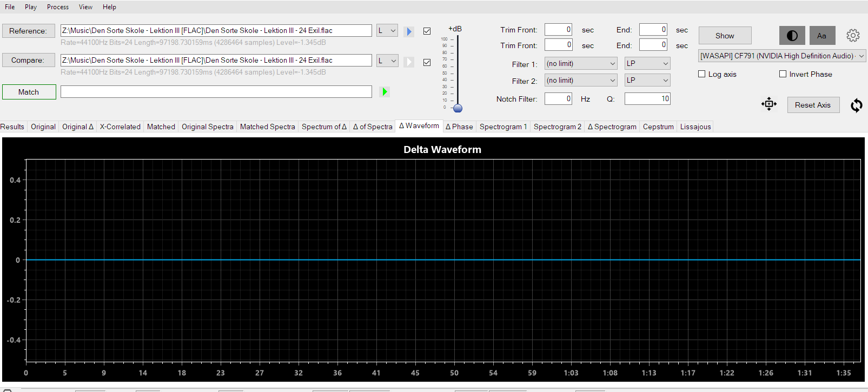Screen dimensions: 868x392
Task: Open Filter 1 LP type dropdown
Action: pos(647,63)
